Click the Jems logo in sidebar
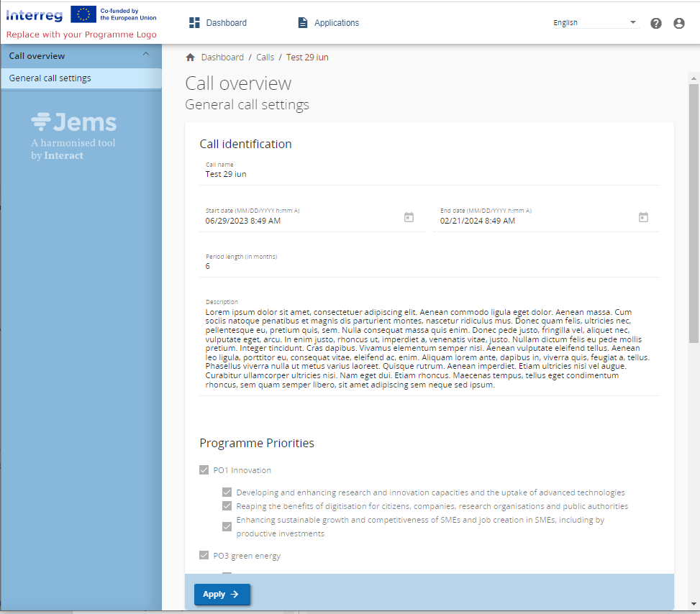Screen dimensions: 700x614 pyautogui.click(x=74, y=135)
